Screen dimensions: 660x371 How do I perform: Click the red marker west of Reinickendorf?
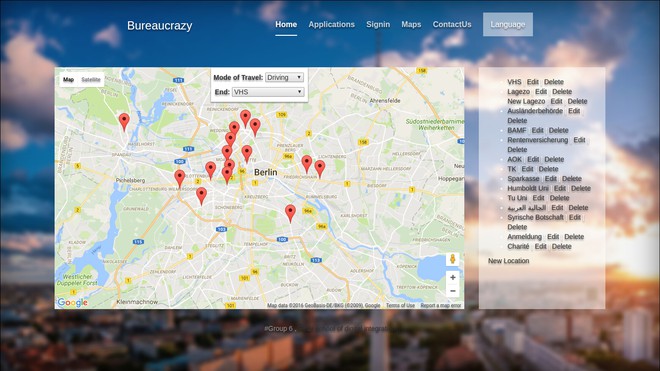tap(124, 122)
